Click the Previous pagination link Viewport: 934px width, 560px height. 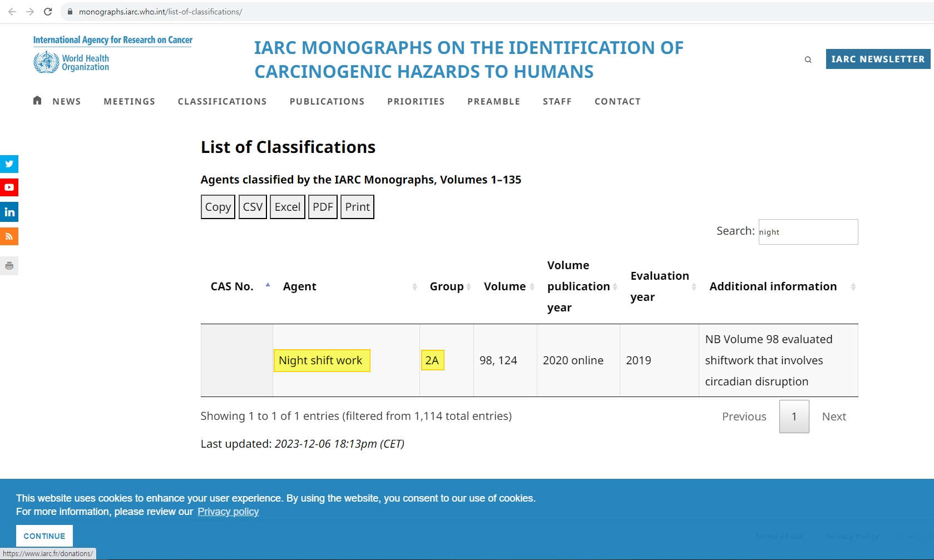(x=744, y=417)
